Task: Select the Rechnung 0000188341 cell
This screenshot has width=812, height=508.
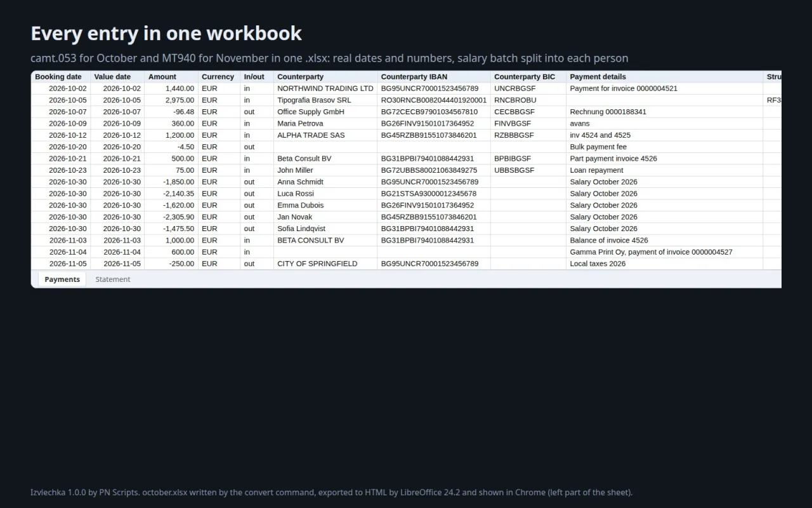Action: pyautogui.click(x=665, y=112)
